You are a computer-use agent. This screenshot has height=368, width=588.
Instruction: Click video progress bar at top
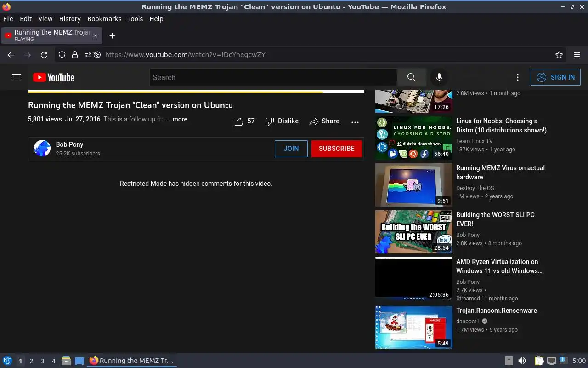(196, 92)
